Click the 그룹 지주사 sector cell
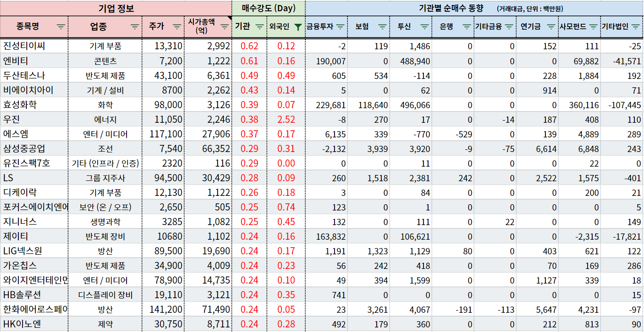Screen dimensions: 644x332 click(x=105, y=177)
